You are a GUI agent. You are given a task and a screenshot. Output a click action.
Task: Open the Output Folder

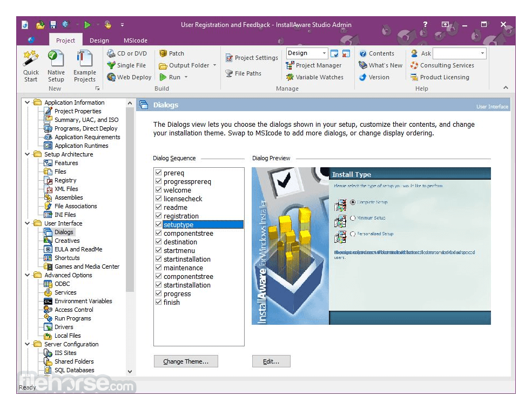[x=184, y=65]
